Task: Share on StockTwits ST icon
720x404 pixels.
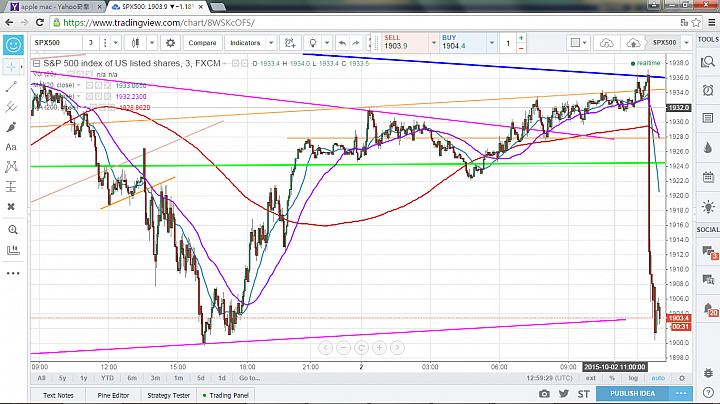Action: [x=584, y=393]
